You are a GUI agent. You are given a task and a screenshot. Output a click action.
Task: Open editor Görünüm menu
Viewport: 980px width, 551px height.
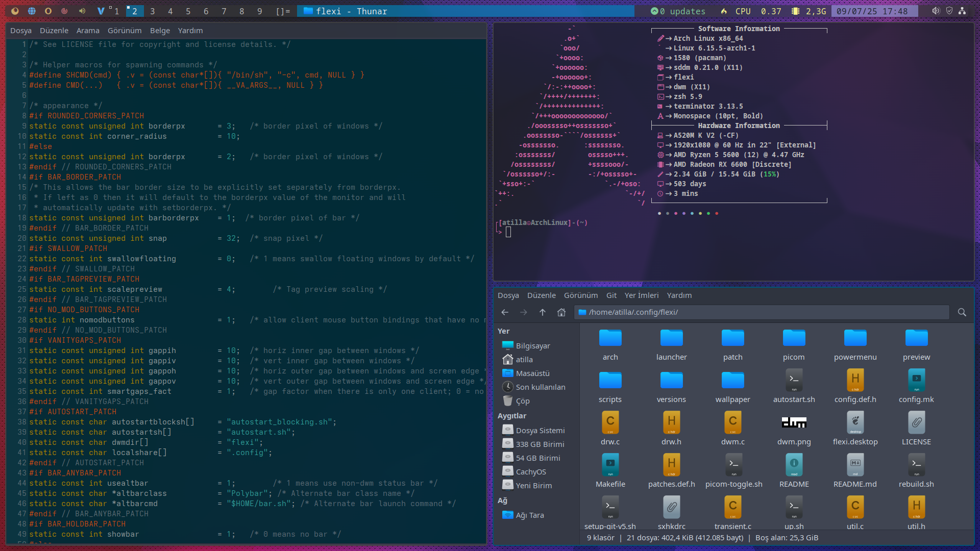point(125,31)
